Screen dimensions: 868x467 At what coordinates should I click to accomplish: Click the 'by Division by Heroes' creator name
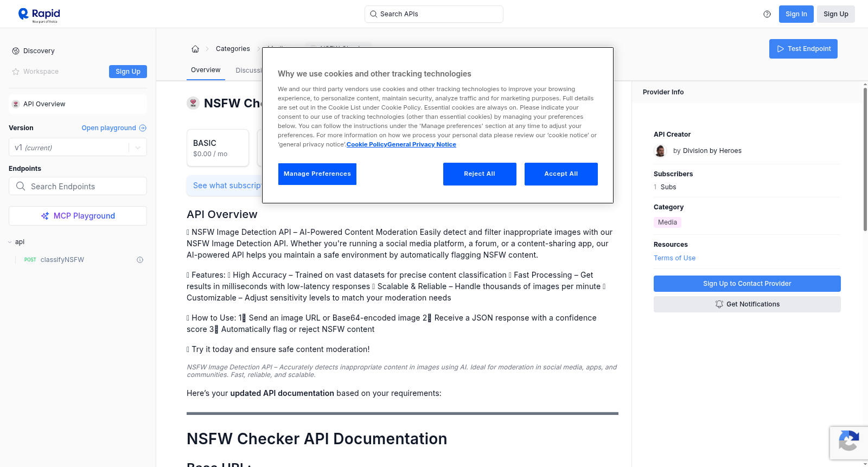[707, 151]
